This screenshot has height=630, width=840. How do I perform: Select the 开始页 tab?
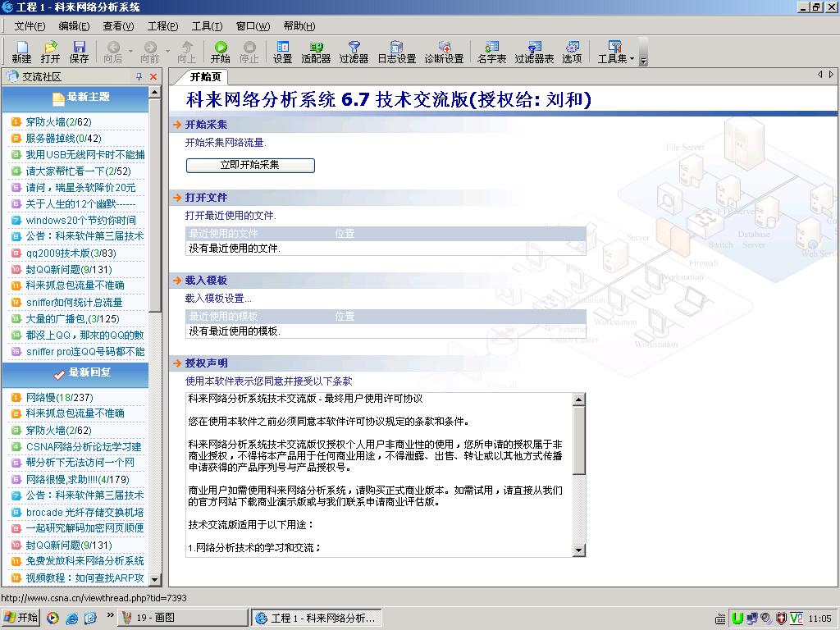206,76
